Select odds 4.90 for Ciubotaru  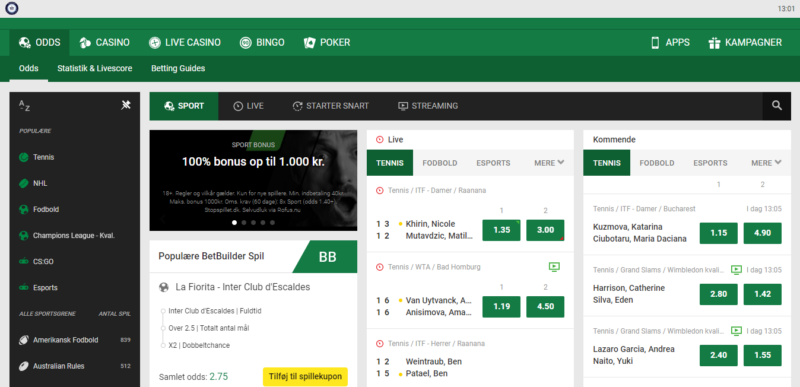pyautogui.click(x=762, y=233)
